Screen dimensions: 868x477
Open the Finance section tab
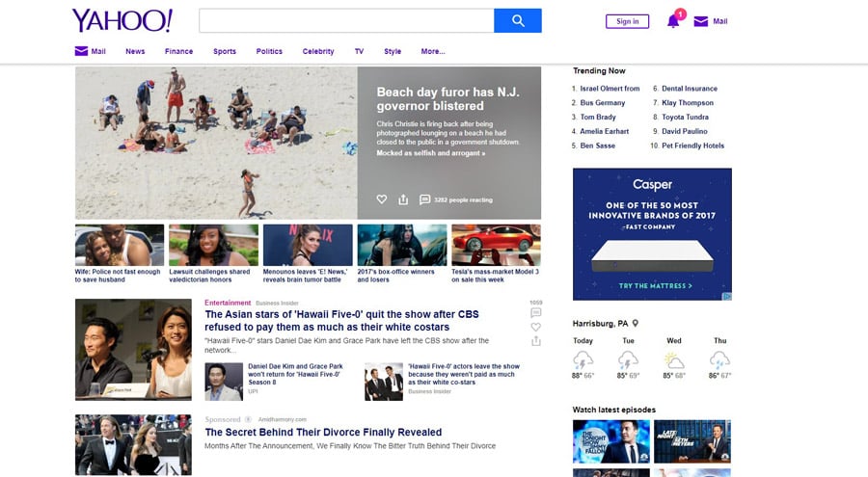(x=178, y=51)
